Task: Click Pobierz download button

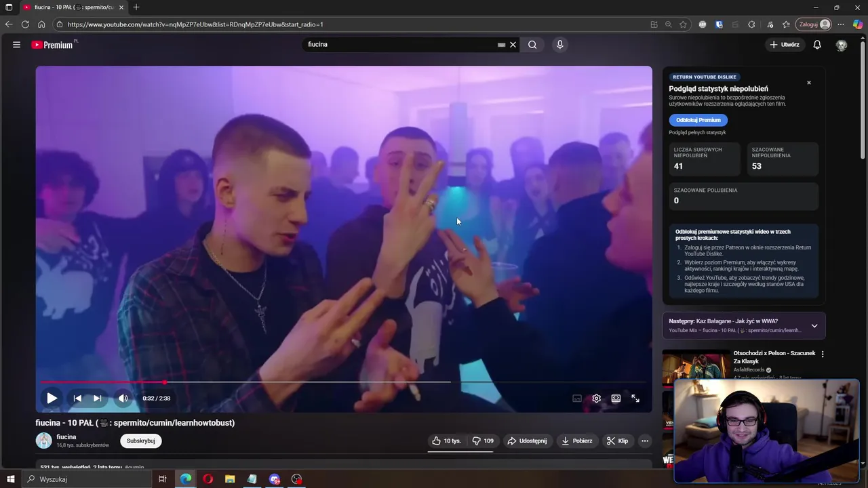Action: (x=576, y=441)
